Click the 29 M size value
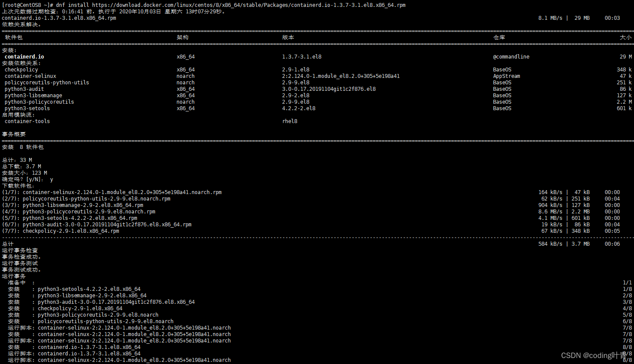This screenshot has height=364, width=634. (626, 57)
